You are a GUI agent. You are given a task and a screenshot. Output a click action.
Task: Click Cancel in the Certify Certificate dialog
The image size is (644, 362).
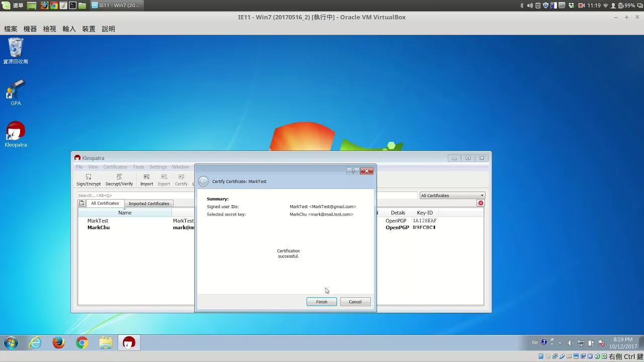click(355, 302)
